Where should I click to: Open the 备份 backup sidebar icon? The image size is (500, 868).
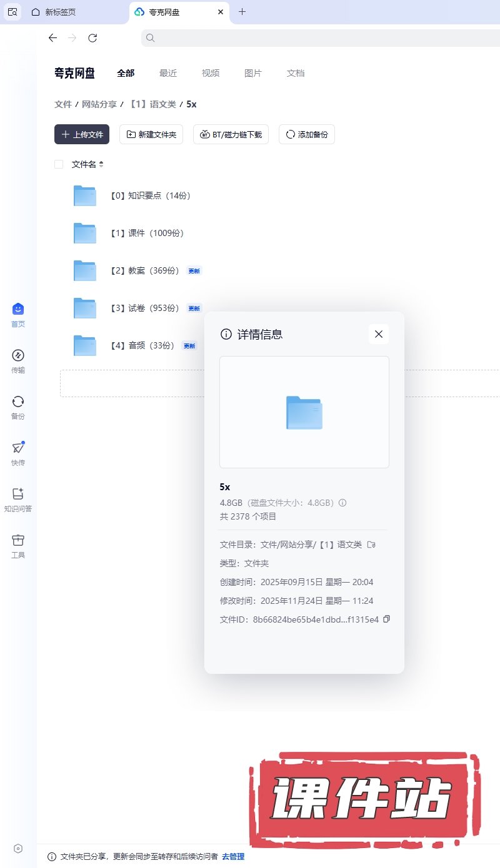(18, 402)
